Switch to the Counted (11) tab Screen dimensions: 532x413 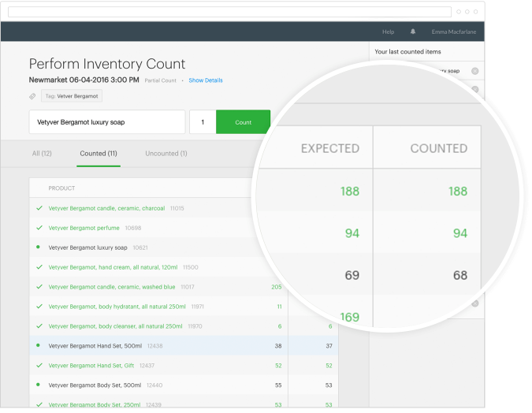[99, 154]
